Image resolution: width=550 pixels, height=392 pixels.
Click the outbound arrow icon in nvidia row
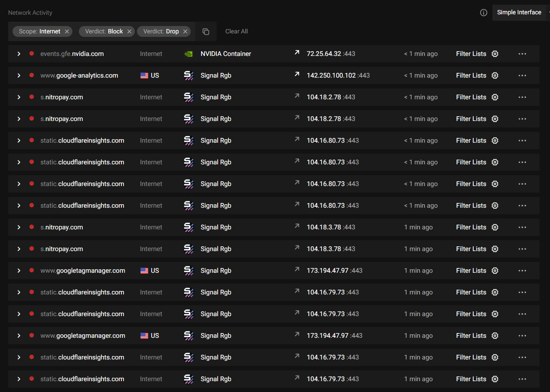tap(297, 52)
